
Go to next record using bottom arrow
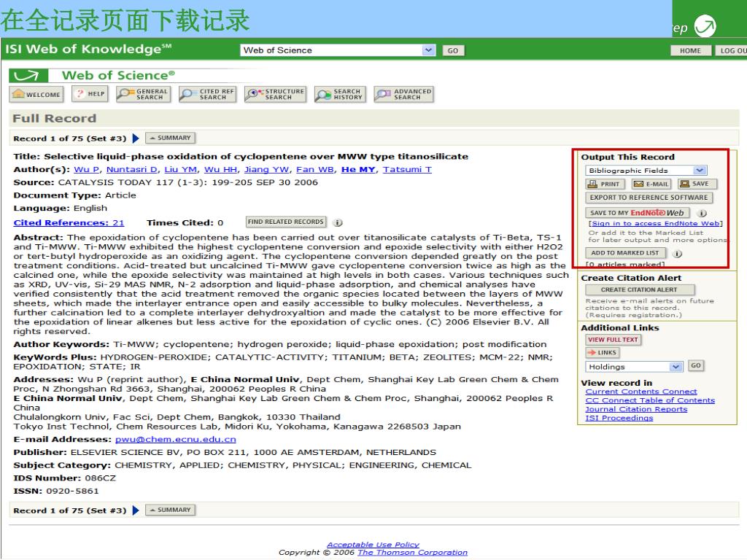coord(136,510)
